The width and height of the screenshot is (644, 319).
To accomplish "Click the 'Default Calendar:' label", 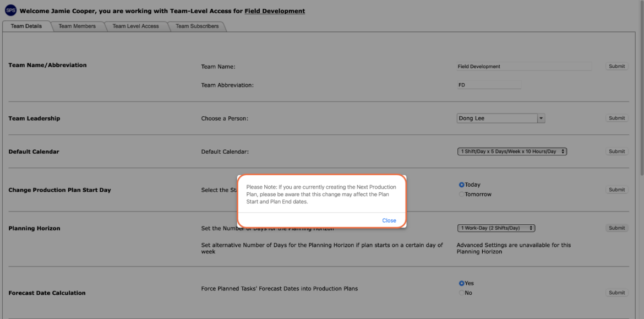I will (x=225, y=152).
